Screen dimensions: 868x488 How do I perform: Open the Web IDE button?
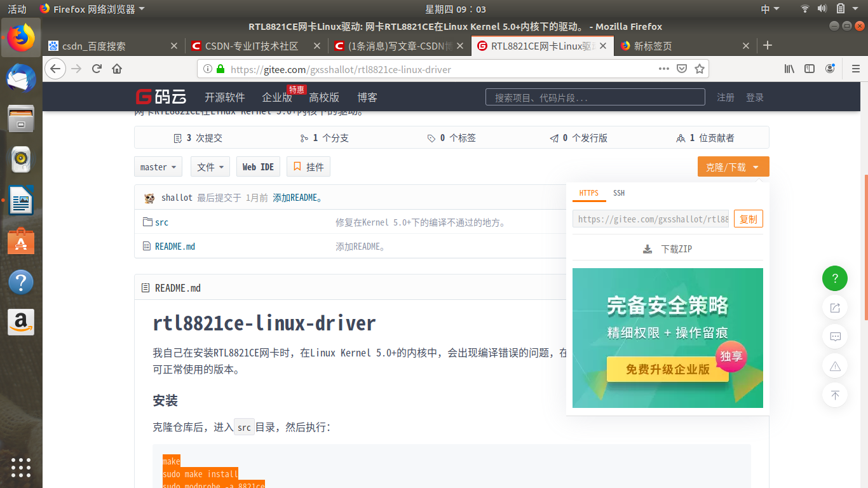[258, 167]
